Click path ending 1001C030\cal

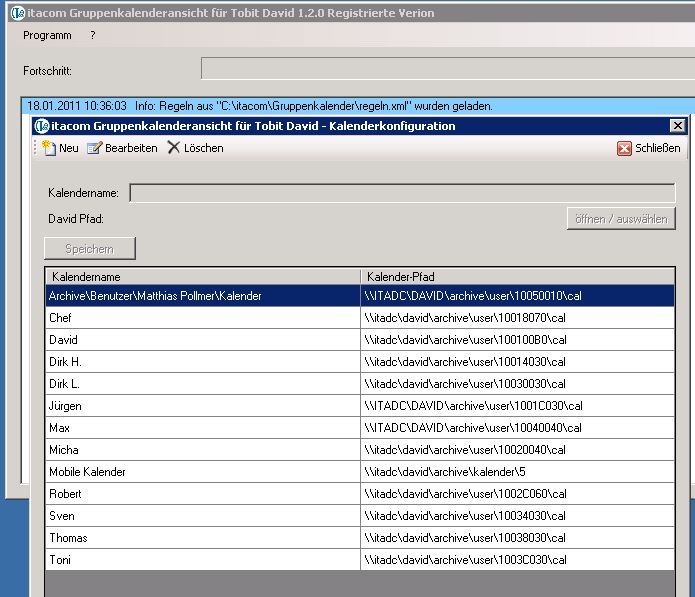tap(473, 406)
